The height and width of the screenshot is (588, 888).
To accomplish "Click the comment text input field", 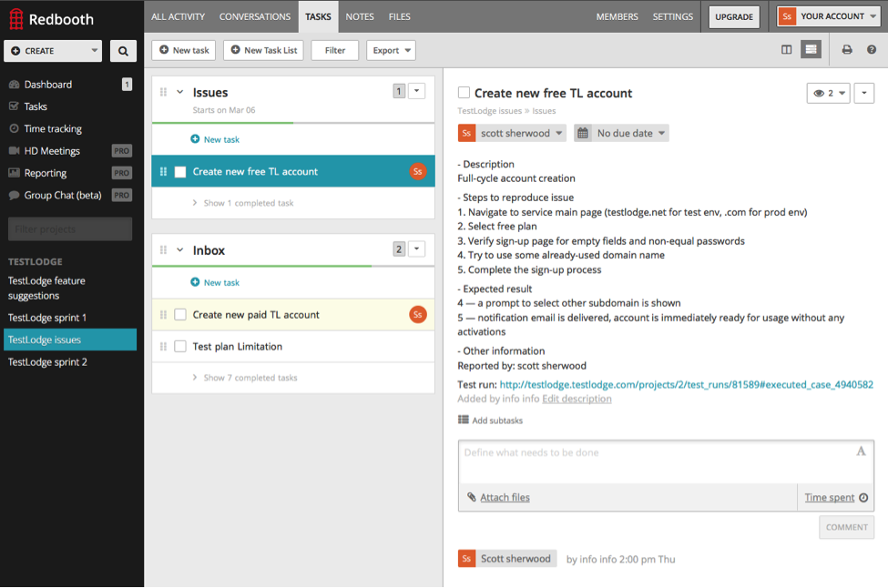I will (656, 461).
